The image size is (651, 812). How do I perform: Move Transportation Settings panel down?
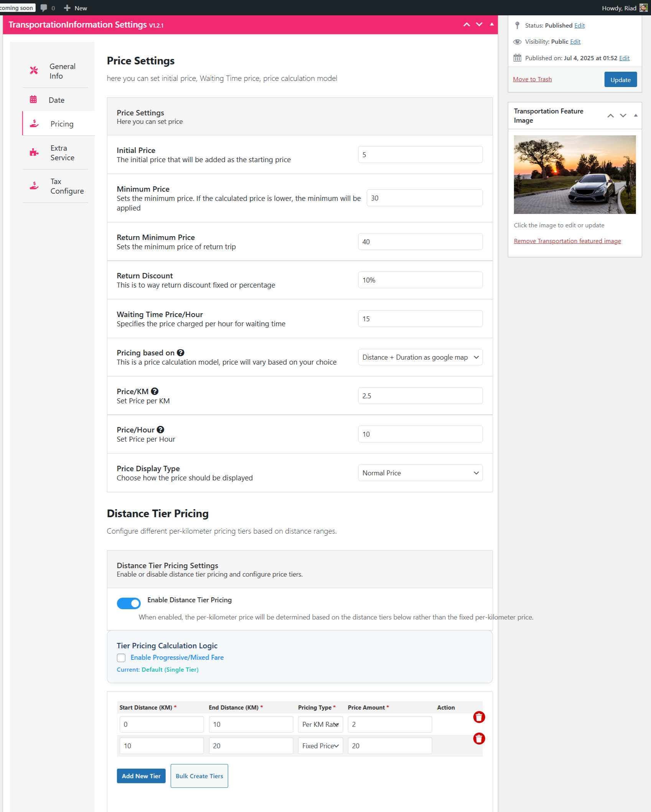point(479,25)
